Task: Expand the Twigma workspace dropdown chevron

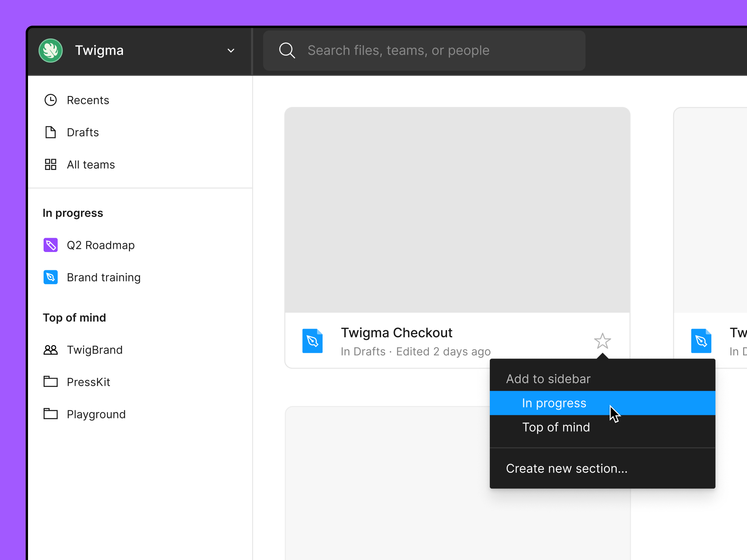Action: point(231,51)
